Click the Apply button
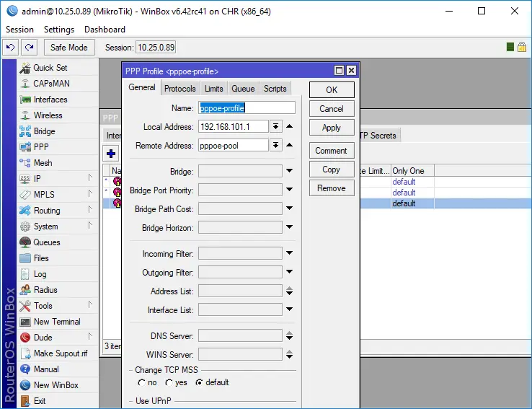The image size is (532, 409). click(x=332, y=128)
